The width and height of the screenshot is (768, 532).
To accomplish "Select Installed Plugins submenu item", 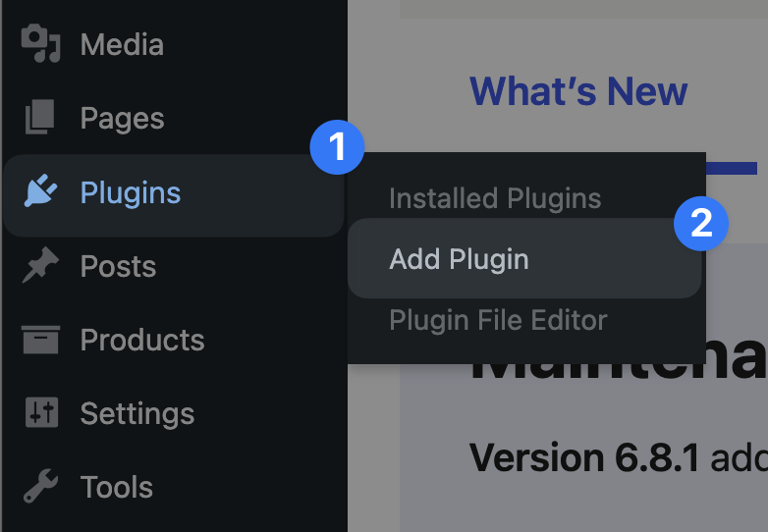I will coord(495,198).
